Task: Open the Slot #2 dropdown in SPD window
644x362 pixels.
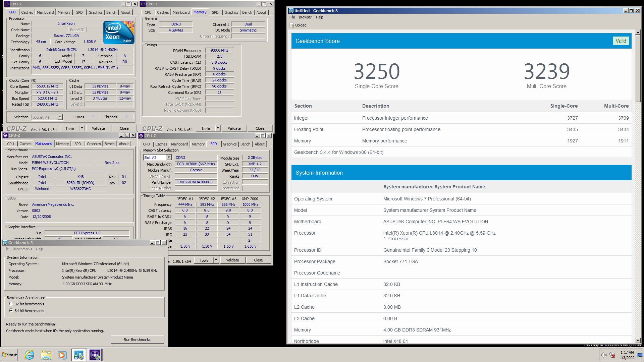Action: click(x=169, y=158)
